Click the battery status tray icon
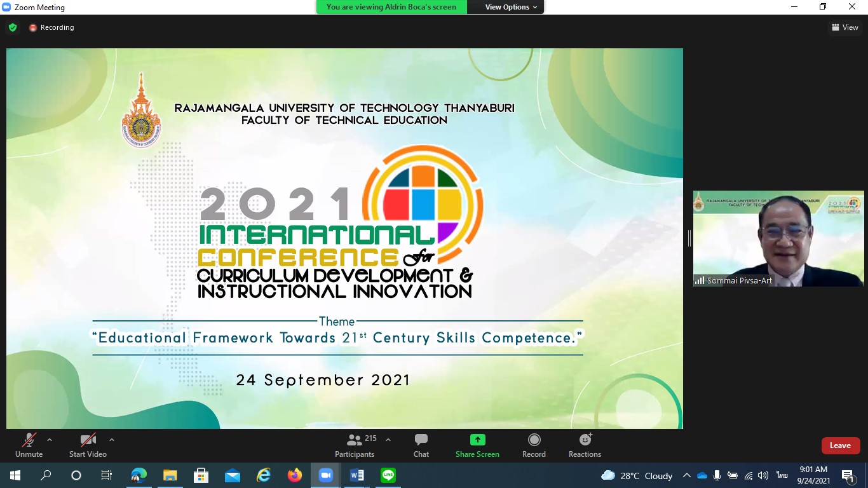This screenshot has height=488, width=868. (733, 475)
